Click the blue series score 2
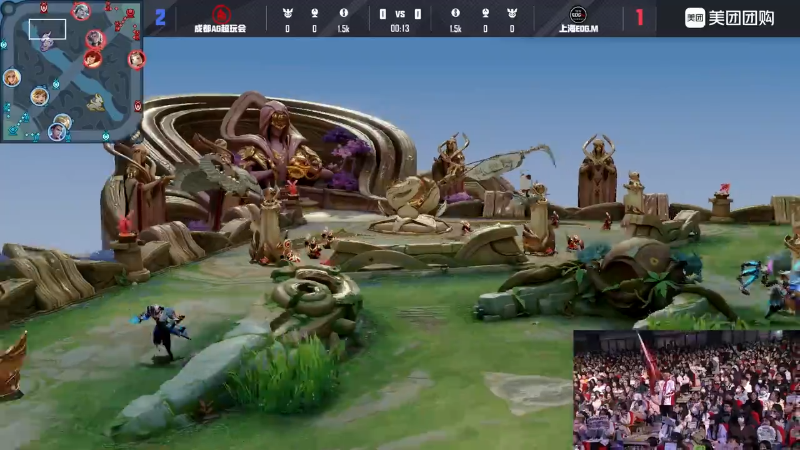This screenshot has width=800, height=450. 160,17
